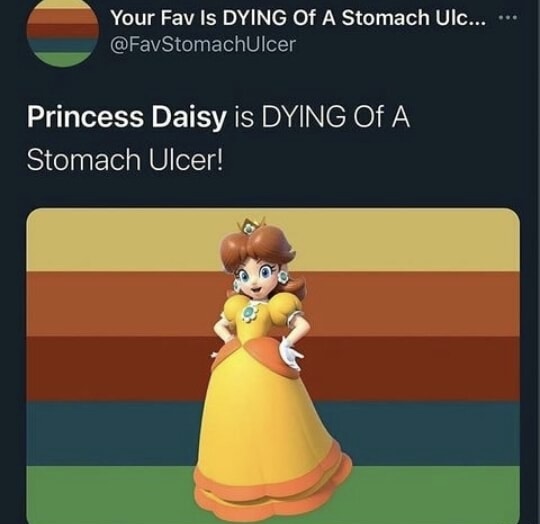
Task: Open the striped circular profile avatar
Action: point(62,32)
